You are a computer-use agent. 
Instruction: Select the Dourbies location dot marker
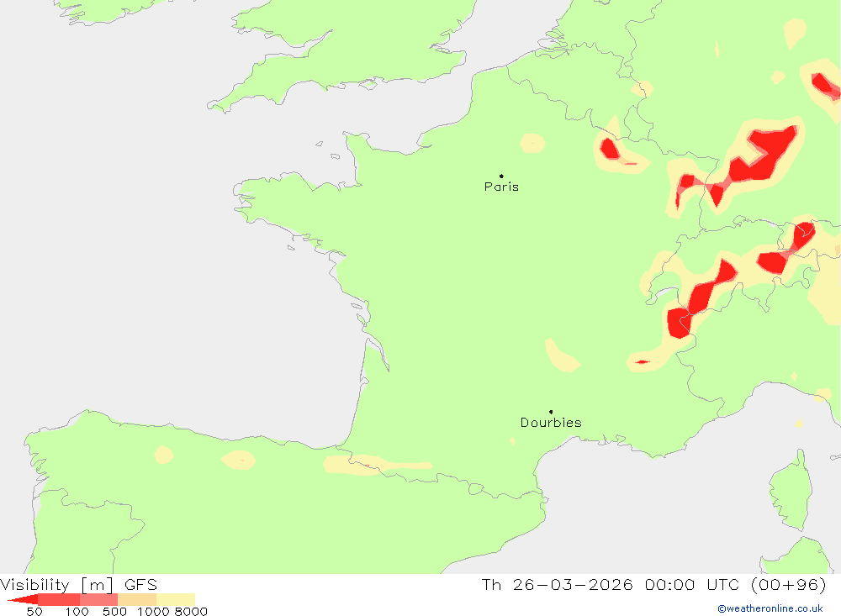pyautogui.click(x=551, y=412)
